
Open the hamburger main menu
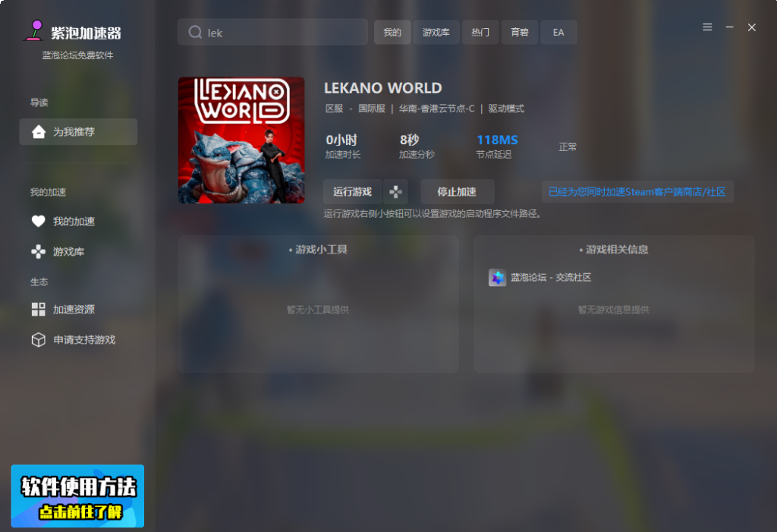707,27
